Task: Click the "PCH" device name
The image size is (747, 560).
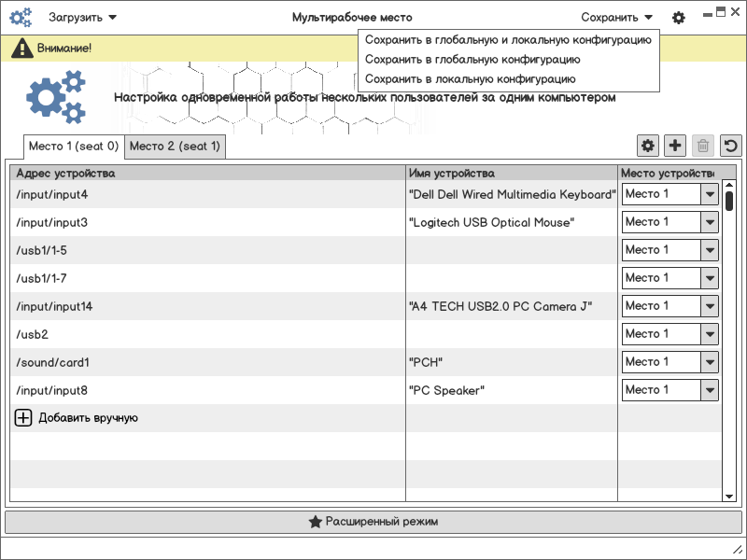Action: click(426, 362)
